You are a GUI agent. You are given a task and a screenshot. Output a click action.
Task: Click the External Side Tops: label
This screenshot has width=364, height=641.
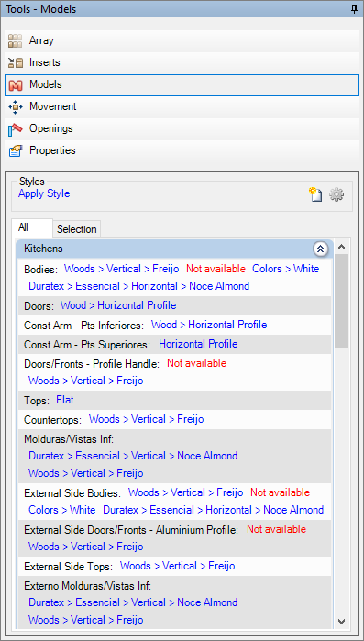(68, 567)
